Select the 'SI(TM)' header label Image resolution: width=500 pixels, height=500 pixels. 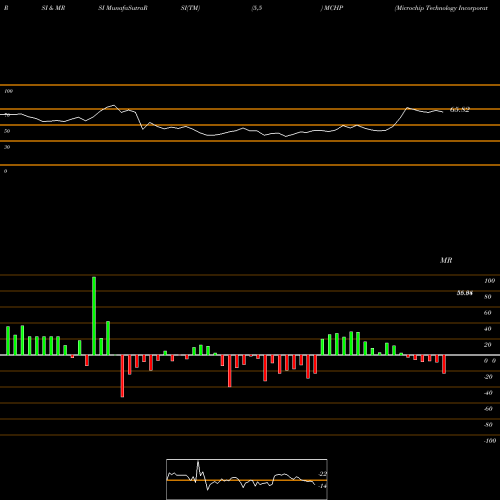coord(190,8)
